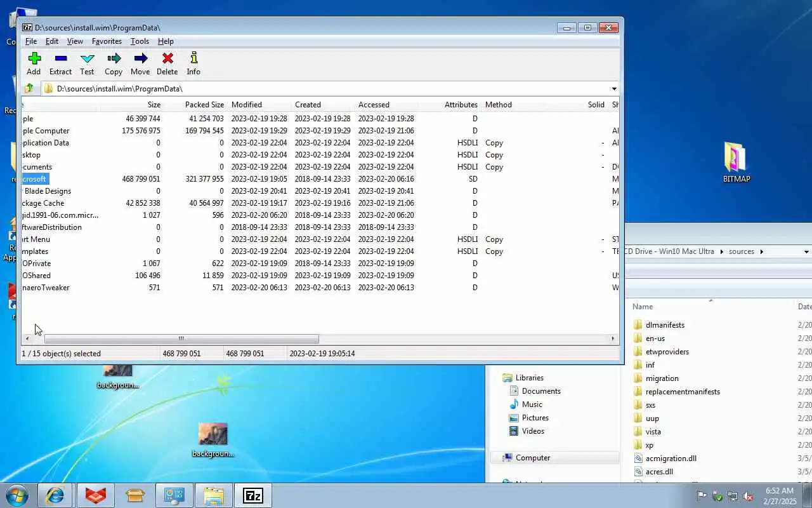Select acres.dll file in Explorer

[659, 472]
